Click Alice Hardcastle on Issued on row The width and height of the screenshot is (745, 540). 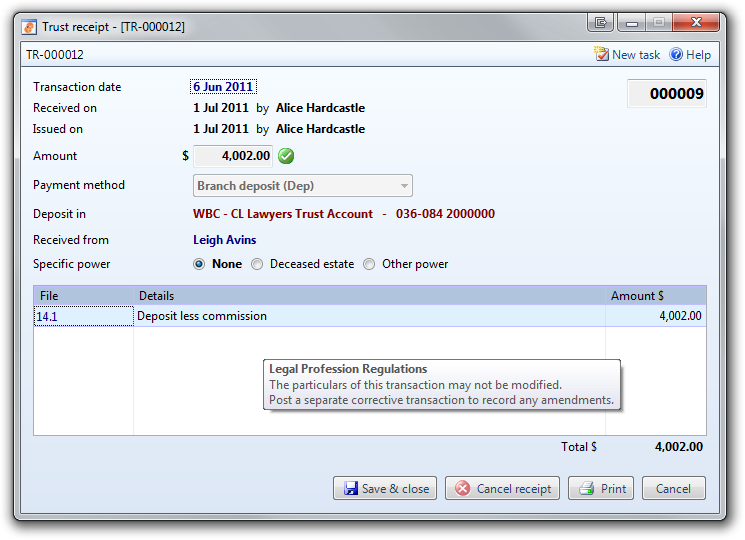(x=320, y=129)
